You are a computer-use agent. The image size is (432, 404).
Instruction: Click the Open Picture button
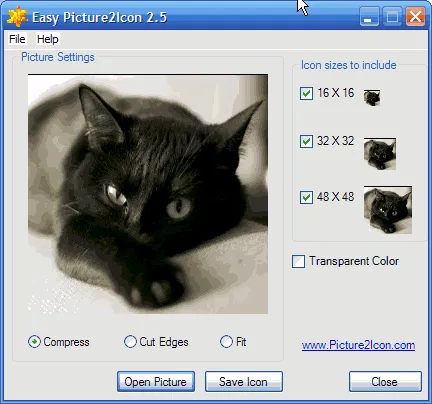156,382
